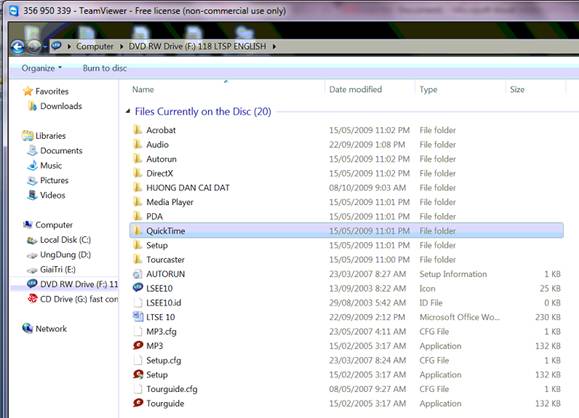The image size is (579, 418).
Task: Collapse the Files Currently on the Disc group
Action: click(x=128, y=111)
